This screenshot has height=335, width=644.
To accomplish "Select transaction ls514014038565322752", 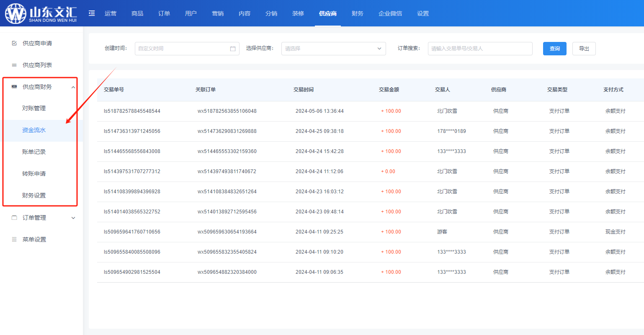I will (x=132, y=212).
